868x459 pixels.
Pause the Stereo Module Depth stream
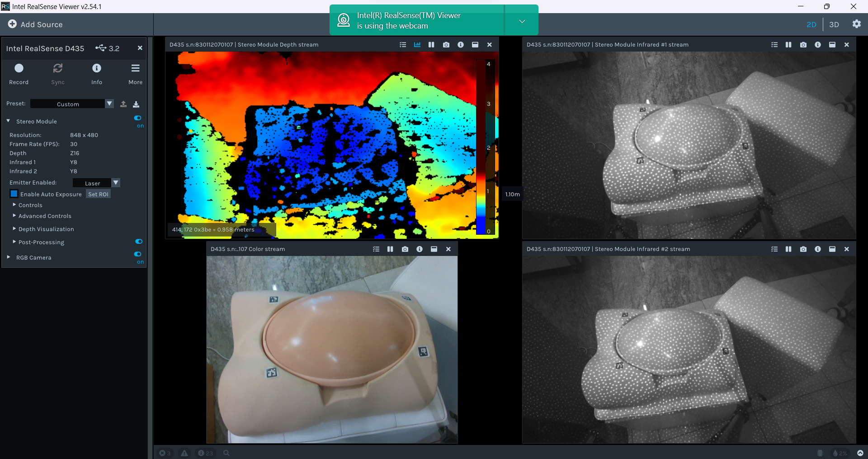coord(431,44)
